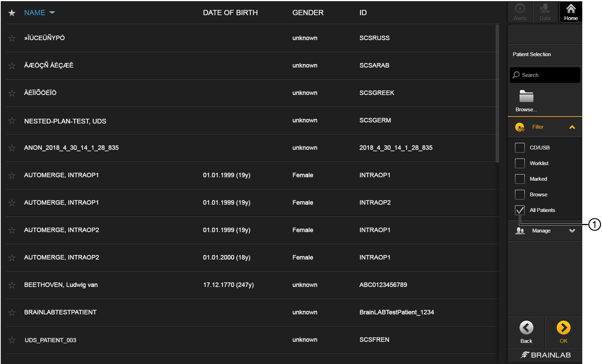The image size is (602, 364).
Task: Sort by GENDER column header
Action: pyautogui.click(x=308, y=13)
